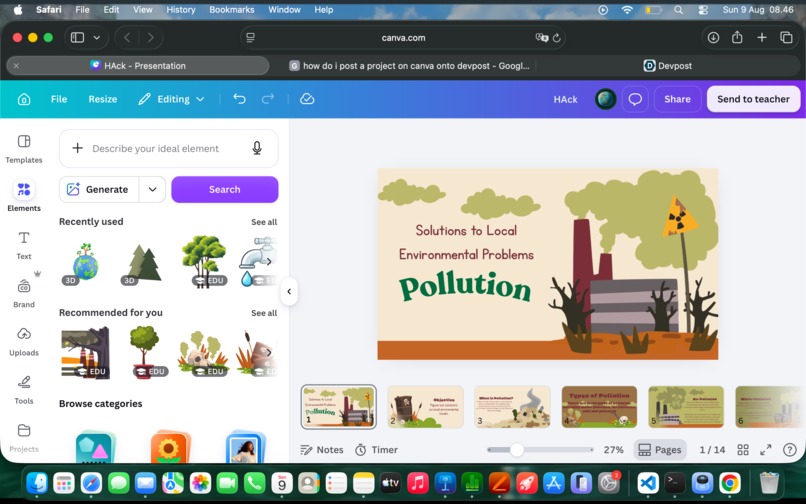This screenshot has width=806, height=504.
Task: Select slide 2 Objective thumbnail
Action: [x=425, y=407]
